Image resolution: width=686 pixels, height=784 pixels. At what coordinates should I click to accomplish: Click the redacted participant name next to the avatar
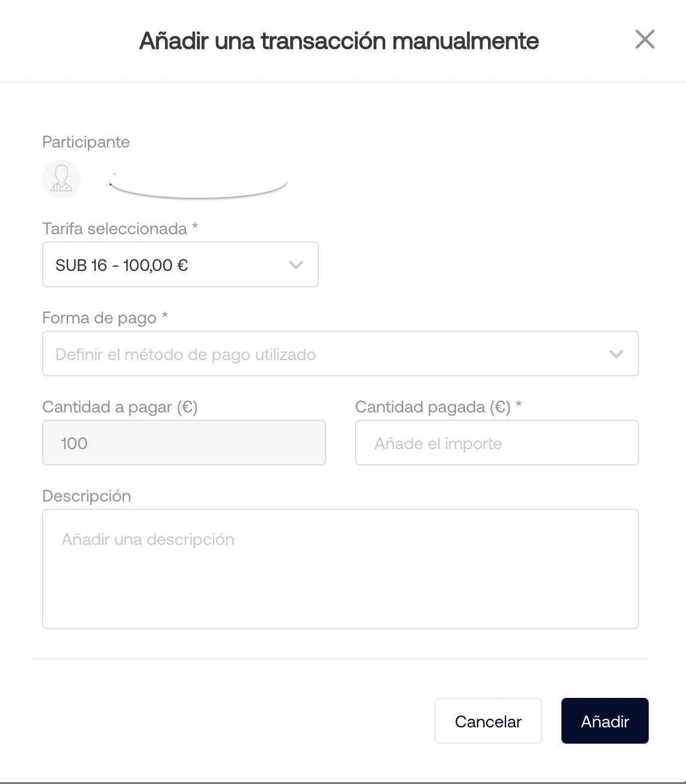click(x=199, y=184)
